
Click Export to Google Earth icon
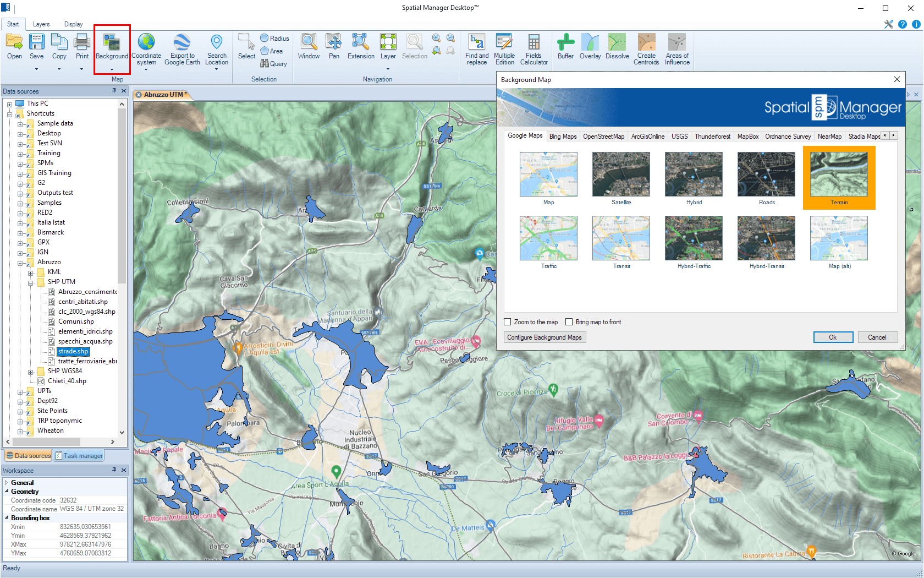coord(182,43)
